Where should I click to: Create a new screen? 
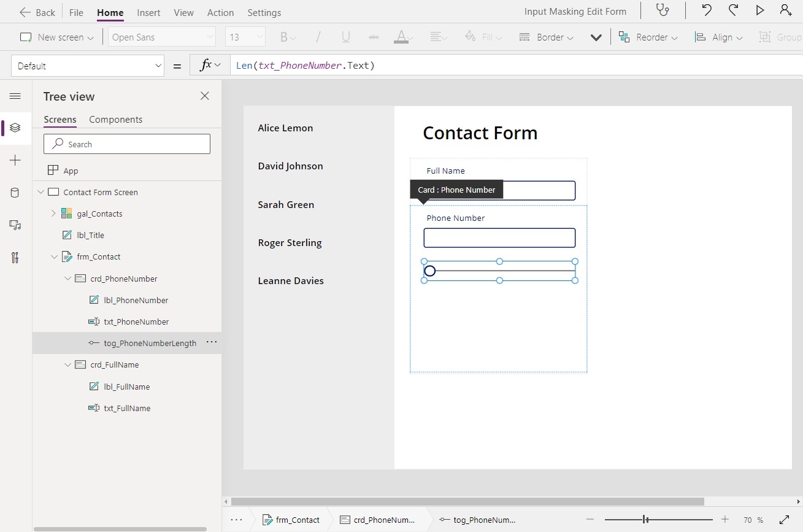coord(56,37)
